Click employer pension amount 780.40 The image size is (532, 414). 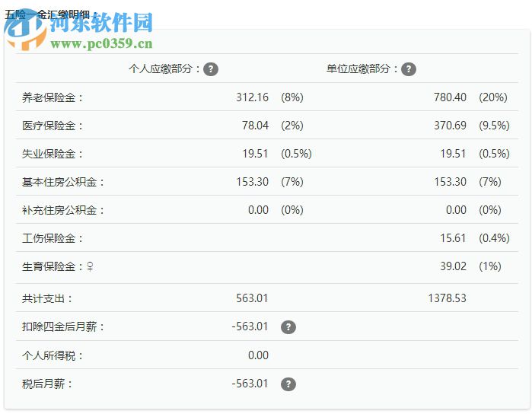[450, 97]
